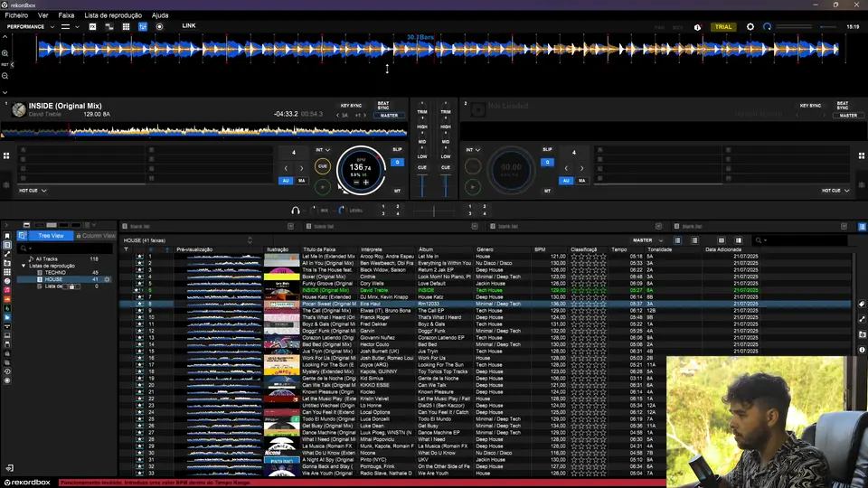Screen dimensions: 868x488
Task: Click the track filter funnel icon
Action: click(126, 249)
